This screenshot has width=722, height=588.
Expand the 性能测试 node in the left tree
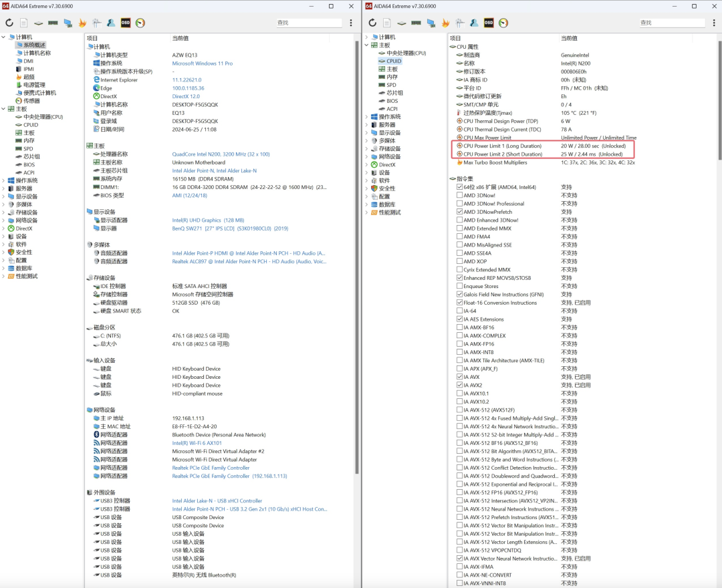[4, 276]
